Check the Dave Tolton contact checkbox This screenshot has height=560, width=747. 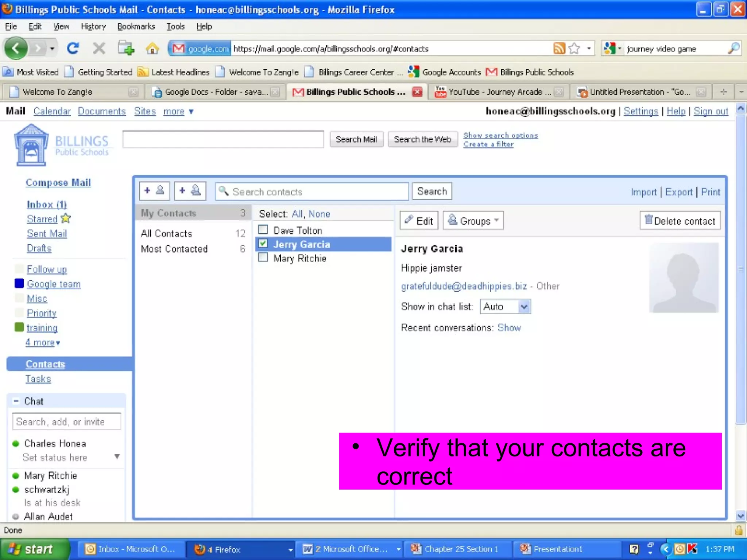point(263,230)
